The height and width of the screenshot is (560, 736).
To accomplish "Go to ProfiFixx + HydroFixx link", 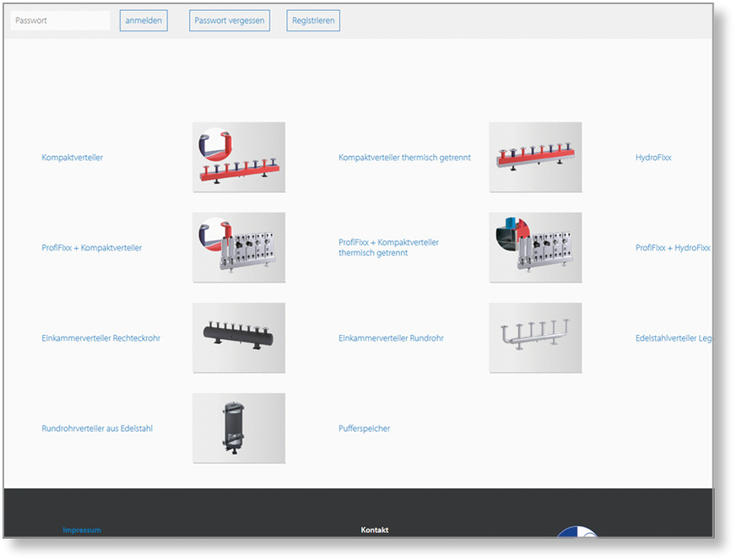I will (x=673, y=248).
